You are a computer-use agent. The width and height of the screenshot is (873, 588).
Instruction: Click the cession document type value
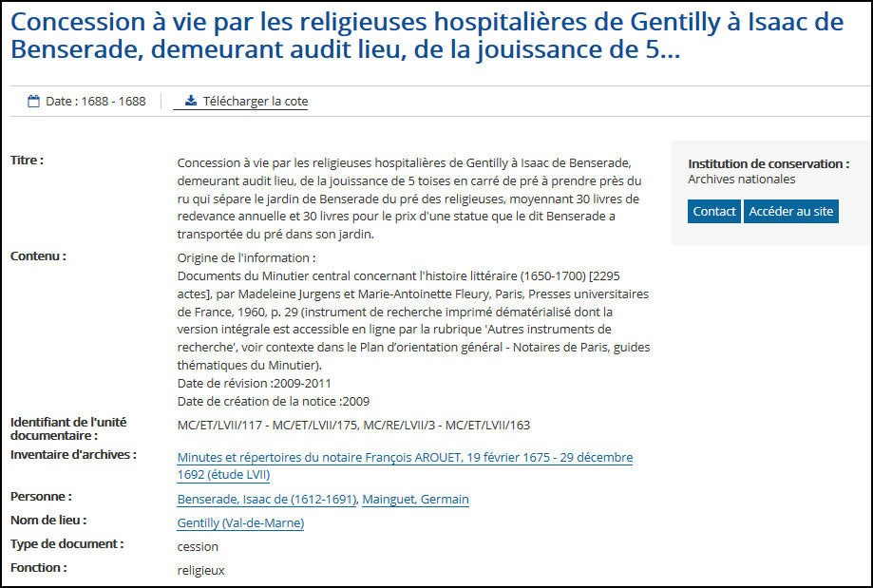(198, 547)
